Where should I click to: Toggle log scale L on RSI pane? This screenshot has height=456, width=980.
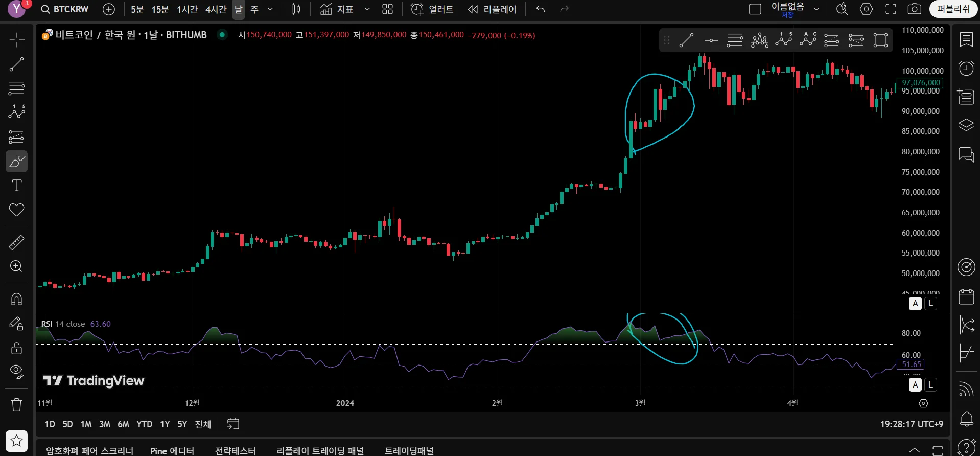point(931,385)
